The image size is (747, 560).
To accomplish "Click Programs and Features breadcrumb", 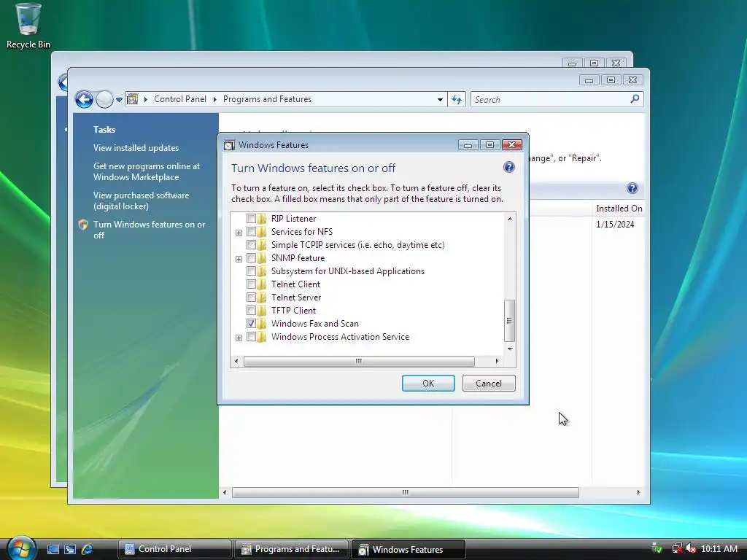I will tap(267, 99).
